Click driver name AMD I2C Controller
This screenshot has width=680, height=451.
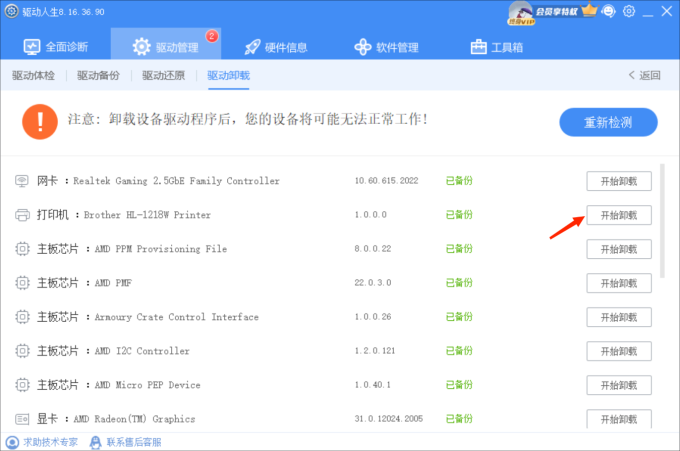point(142,351)
